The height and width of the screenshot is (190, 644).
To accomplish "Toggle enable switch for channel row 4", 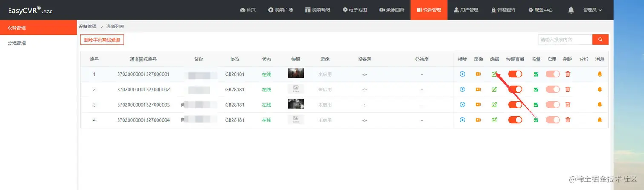I will point(553,120).
